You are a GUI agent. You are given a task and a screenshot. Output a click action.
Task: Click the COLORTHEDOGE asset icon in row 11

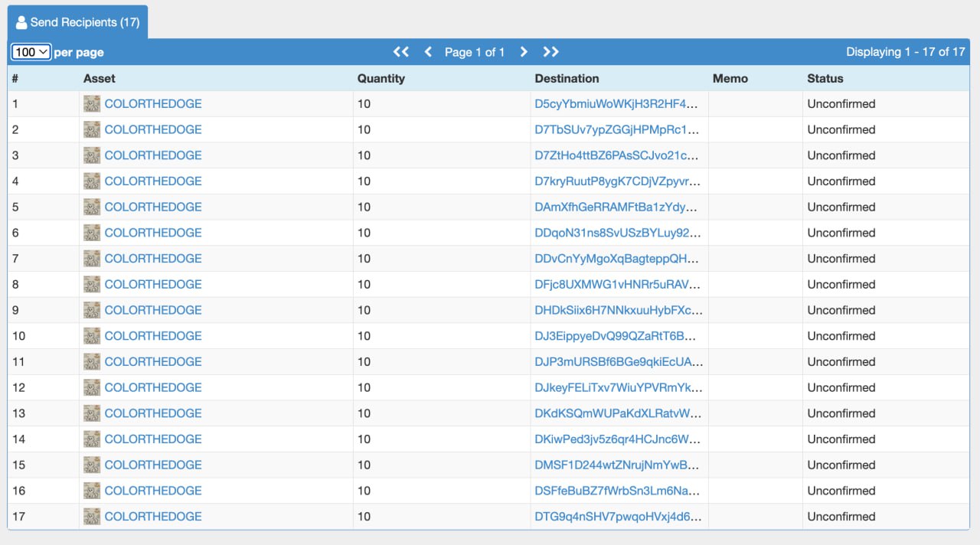coord(92,361)
